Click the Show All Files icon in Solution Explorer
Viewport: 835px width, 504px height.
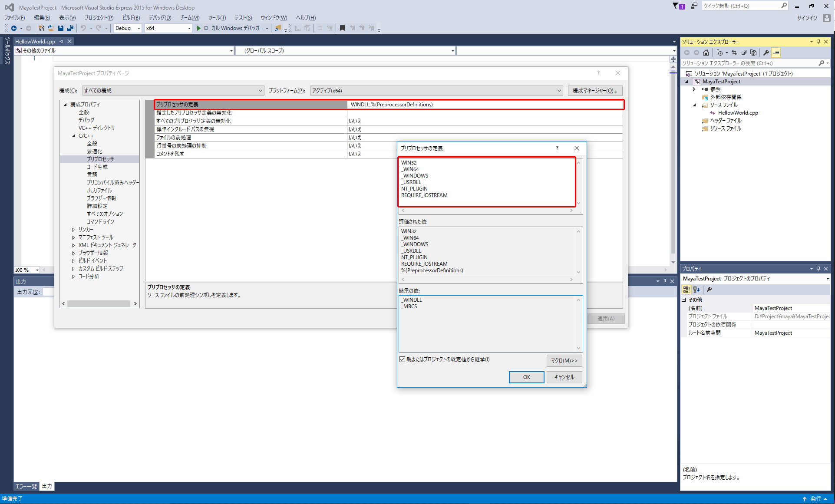(753, 53)
